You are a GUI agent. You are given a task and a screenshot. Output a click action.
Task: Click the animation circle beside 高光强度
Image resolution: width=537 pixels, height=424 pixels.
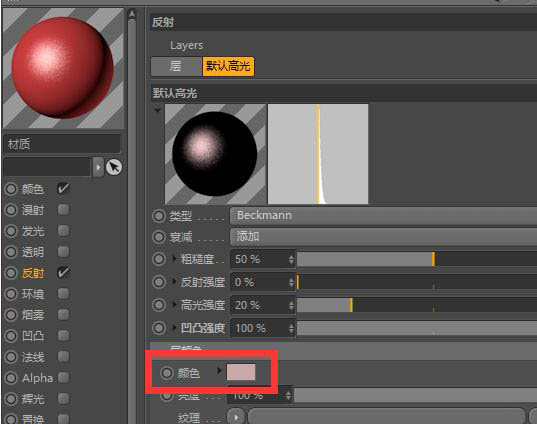click(x=159, y=305)
